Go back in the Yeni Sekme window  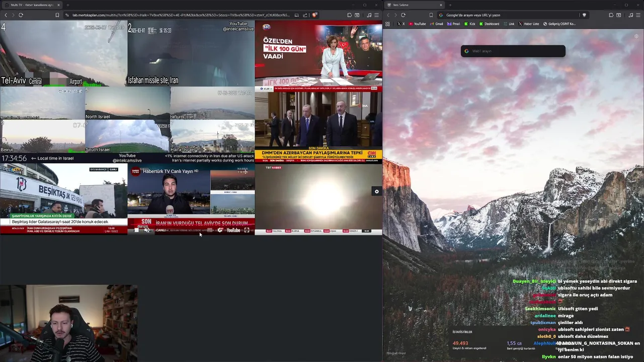click(388, 15)
